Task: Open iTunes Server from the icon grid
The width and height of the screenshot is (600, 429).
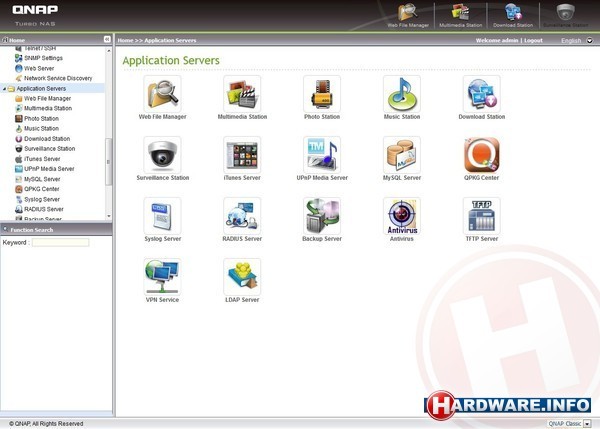Action: 242,155
